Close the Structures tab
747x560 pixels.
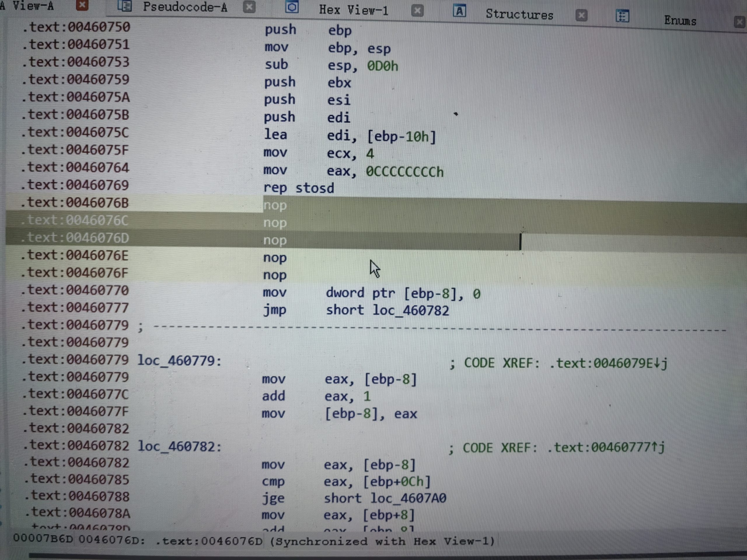pos(581,15)
